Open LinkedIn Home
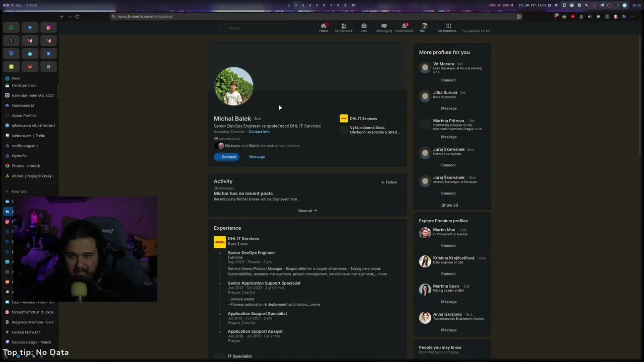This screenshot has height=362, width=644. pyautogui.click(x=324, y=28)
